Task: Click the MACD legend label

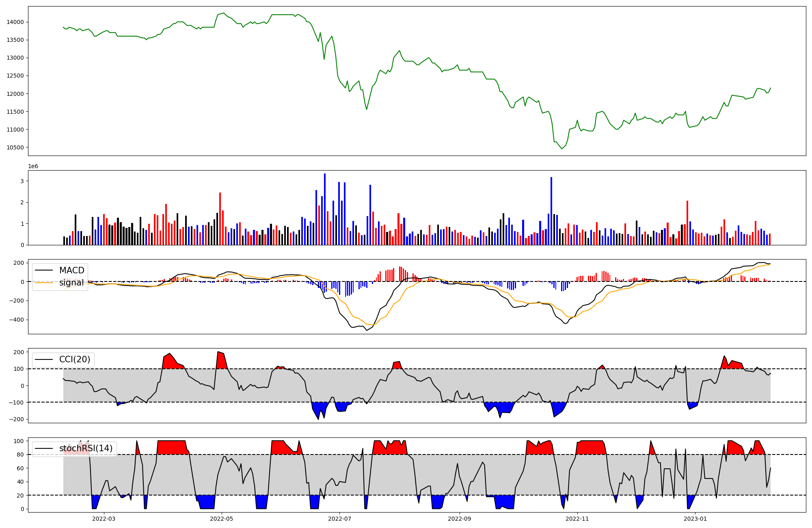Action: click(71, 270)
